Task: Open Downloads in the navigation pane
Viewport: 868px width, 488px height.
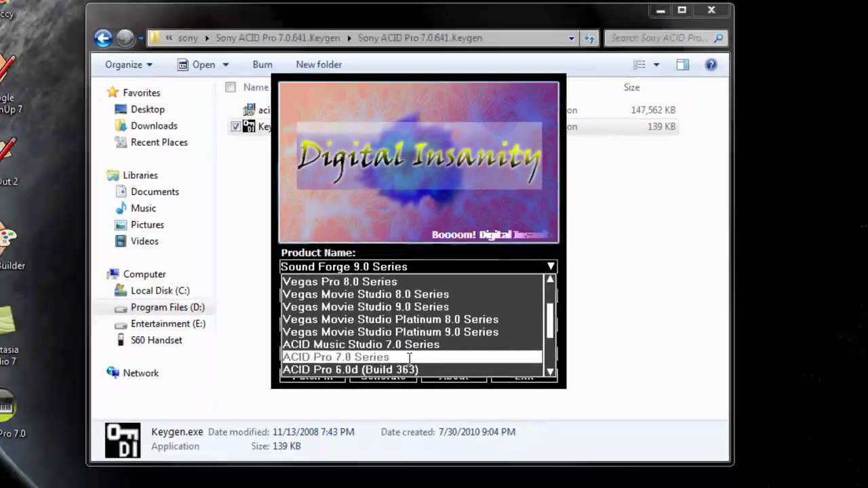Action: point(154,125)
